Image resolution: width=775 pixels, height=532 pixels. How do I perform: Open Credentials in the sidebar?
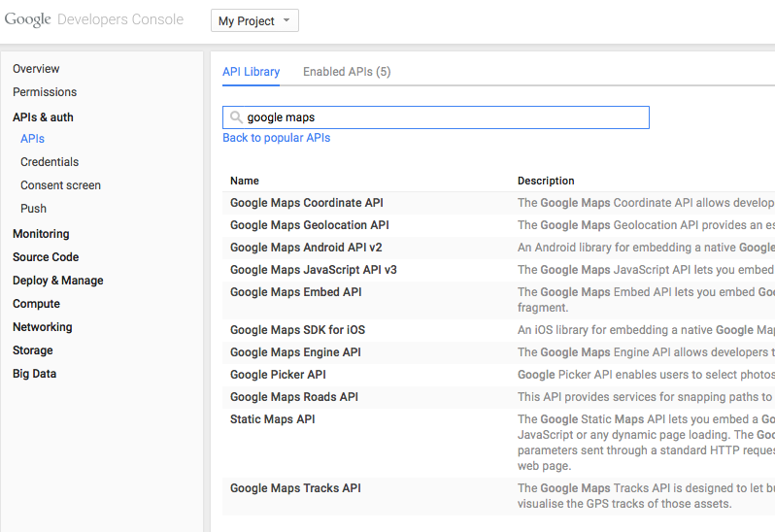[x=50, y=162]
